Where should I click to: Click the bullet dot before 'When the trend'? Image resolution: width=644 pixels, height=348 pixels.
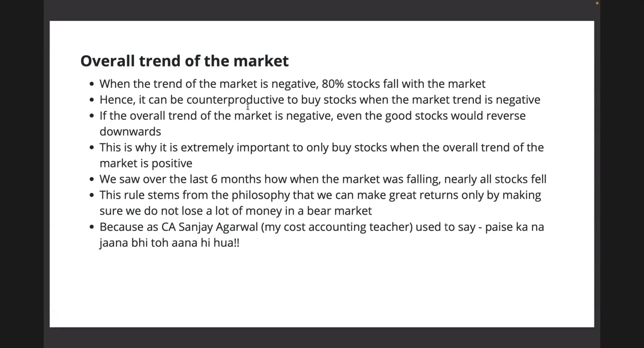click(x=92, y=84)
